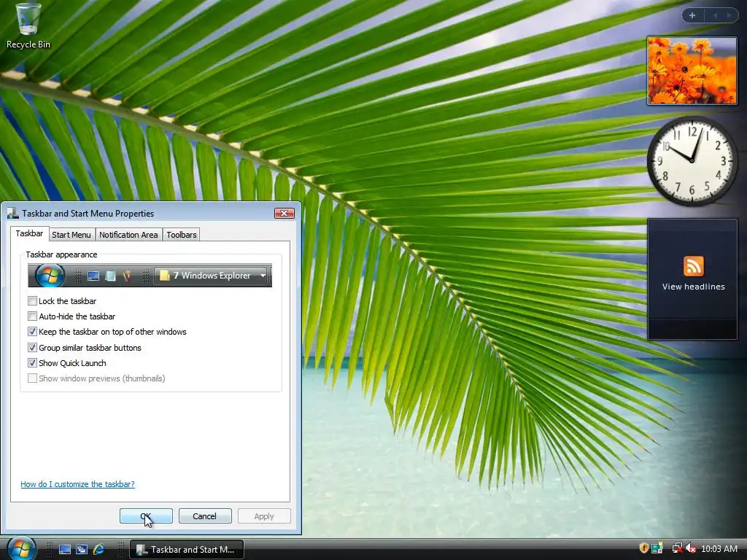Screen dimensions: 747x560
Task: Click the Windows Security Alerts shield tray icon
Action: (x=643, y=548)
